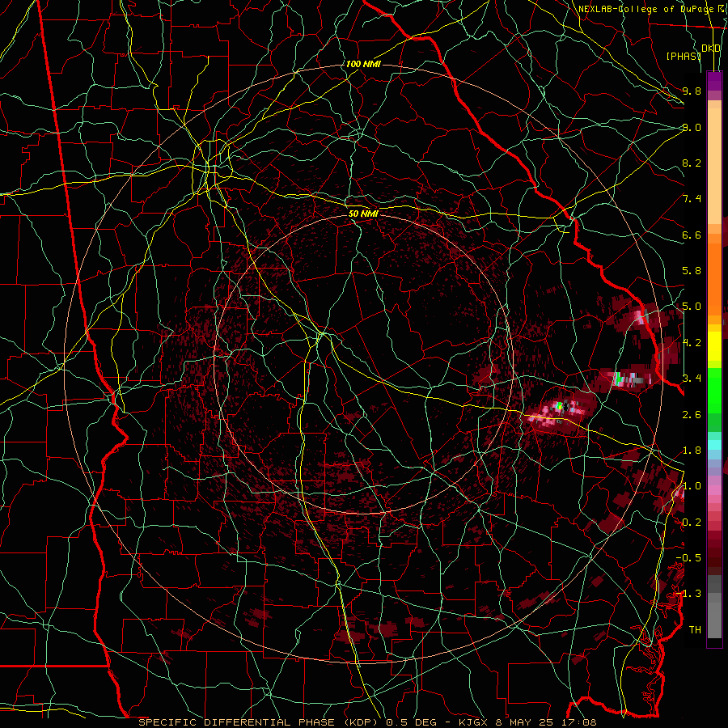Screen dimensions: 728x728
Task: Click the 6.6 legend value
Action: tap(692, 235)
